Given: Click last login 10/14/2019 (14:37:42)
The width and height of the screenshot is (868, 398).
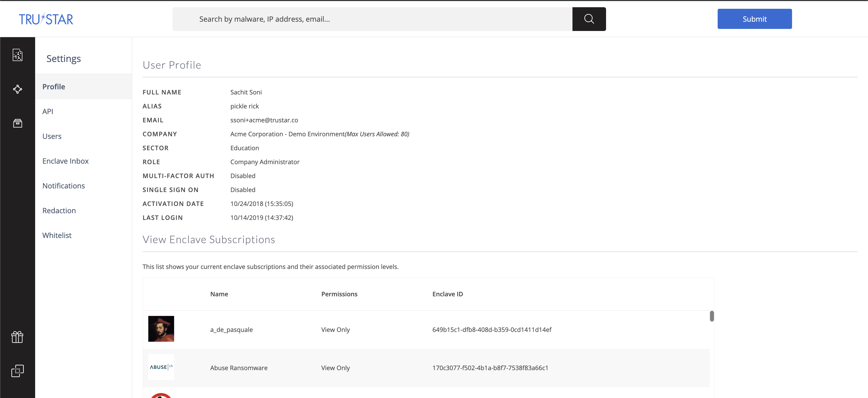Looking at the screenshot, I should point(262,218).
